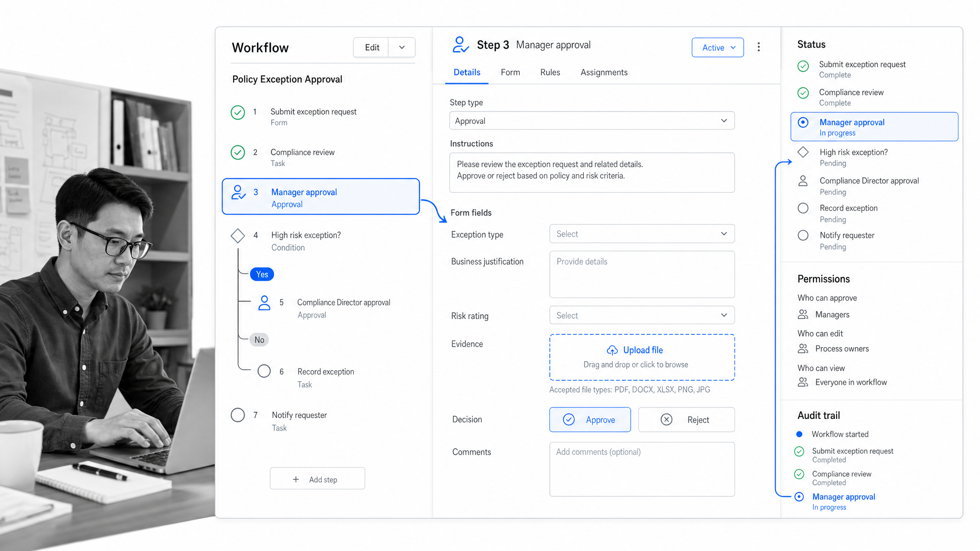Open the Risk rating Select dropdown
Viewport: 980px width, 551px height.
point(642,315)
